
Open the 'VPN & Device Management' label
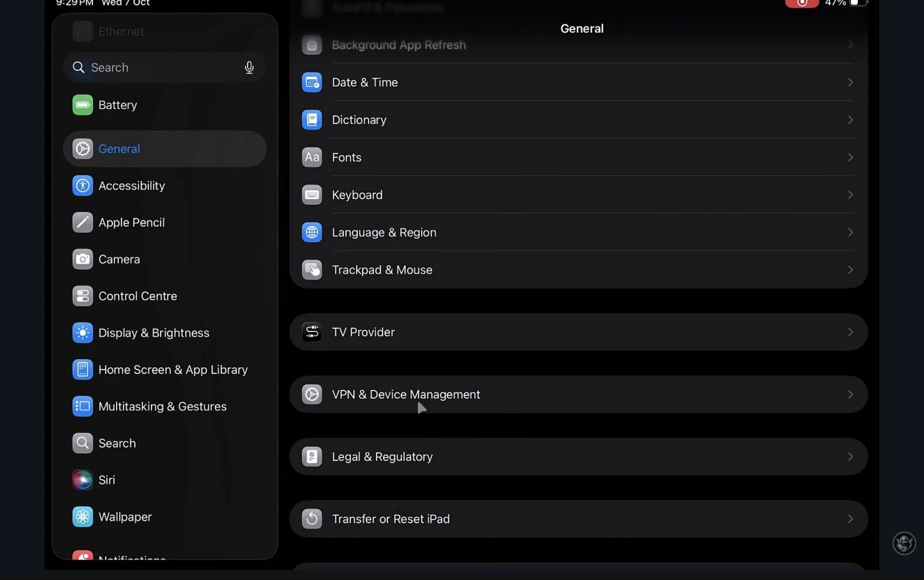(x=406, y=394)
